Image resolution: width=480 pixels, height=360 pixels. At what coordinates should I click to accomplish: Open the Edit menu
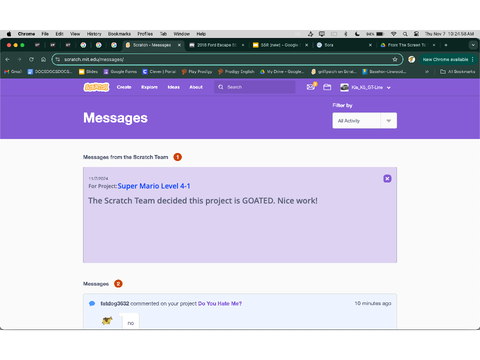coord(59,34)
